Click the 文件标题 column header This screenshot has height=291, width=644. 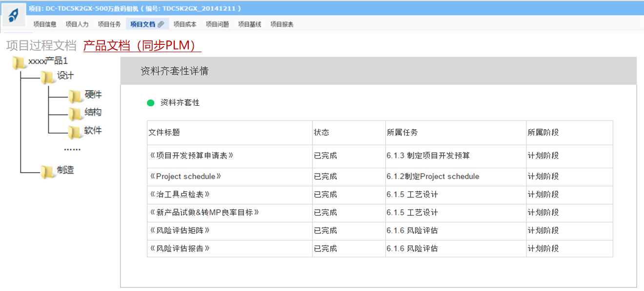pos(164,133)
